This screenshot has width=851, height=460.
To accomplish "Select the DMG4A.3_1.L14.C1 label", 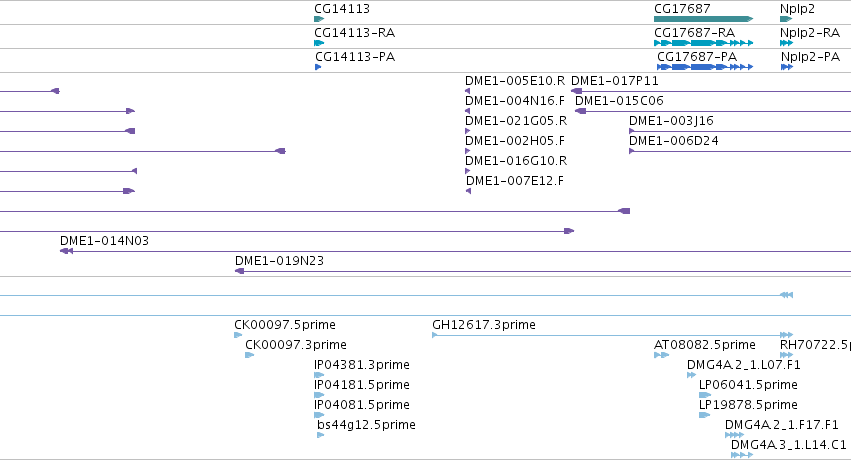I will [x=789, y=445].
